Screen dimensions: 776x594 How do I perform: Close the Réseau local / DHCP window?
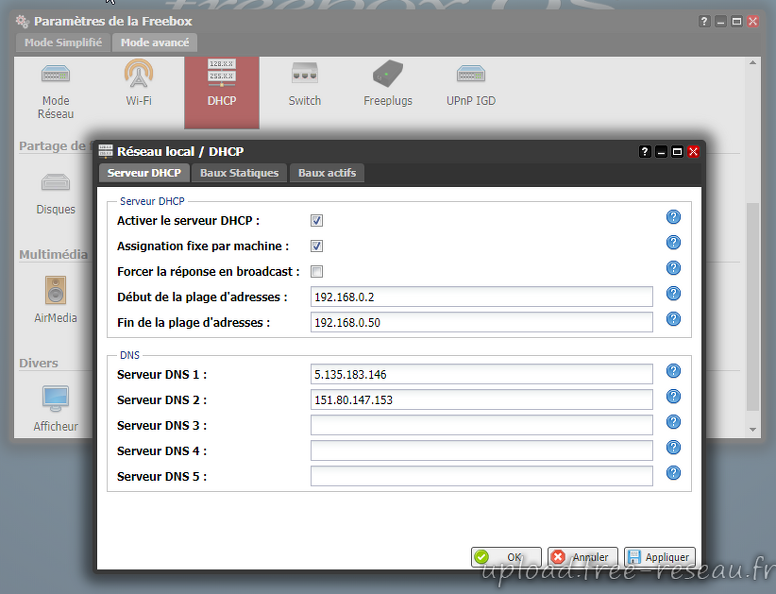(693, 151)
